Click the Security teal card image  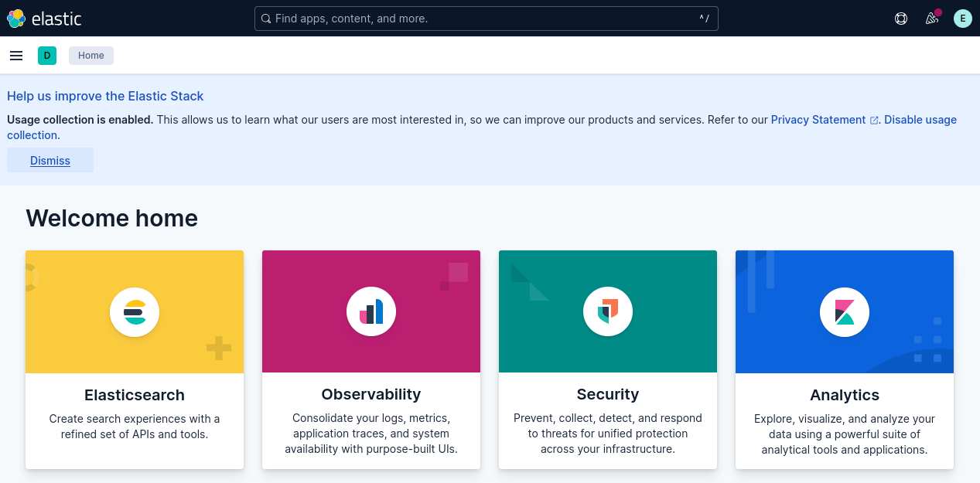(608, 312)
